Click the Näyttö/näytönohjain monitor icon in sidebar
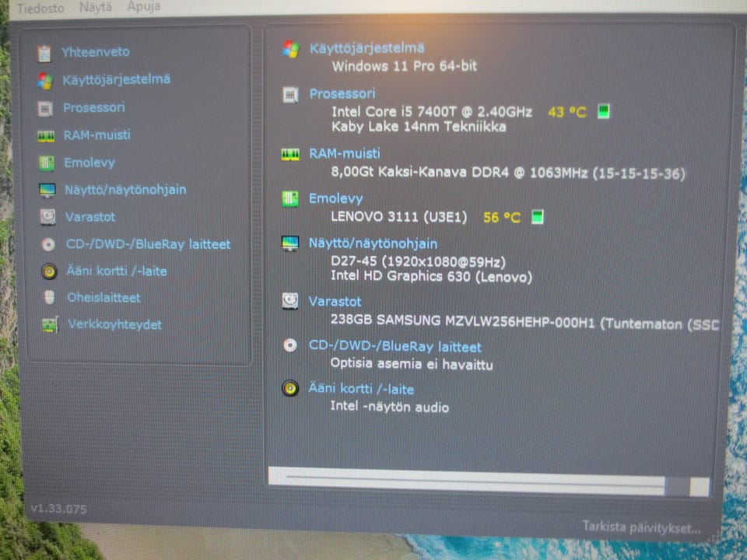Viewport: 747px width, 560px height. 47,191
